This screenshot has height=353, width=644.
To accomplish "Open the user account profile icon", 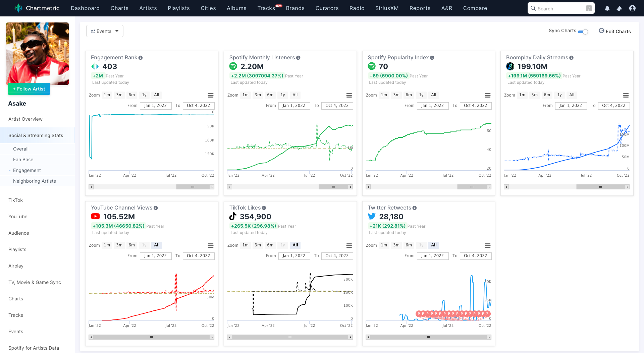I will coord(632,8).
